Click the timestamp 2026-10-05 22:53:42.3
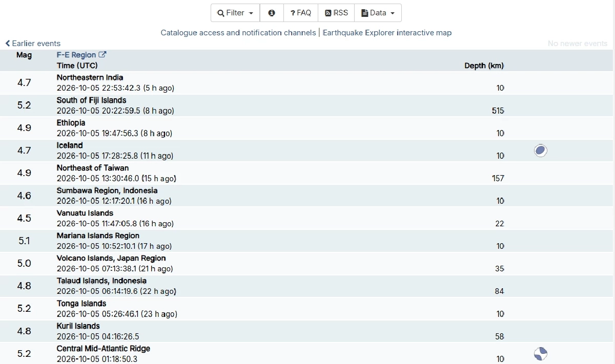Screen dimensions: 615x364 pyautogui.click(x=98, y=88)
